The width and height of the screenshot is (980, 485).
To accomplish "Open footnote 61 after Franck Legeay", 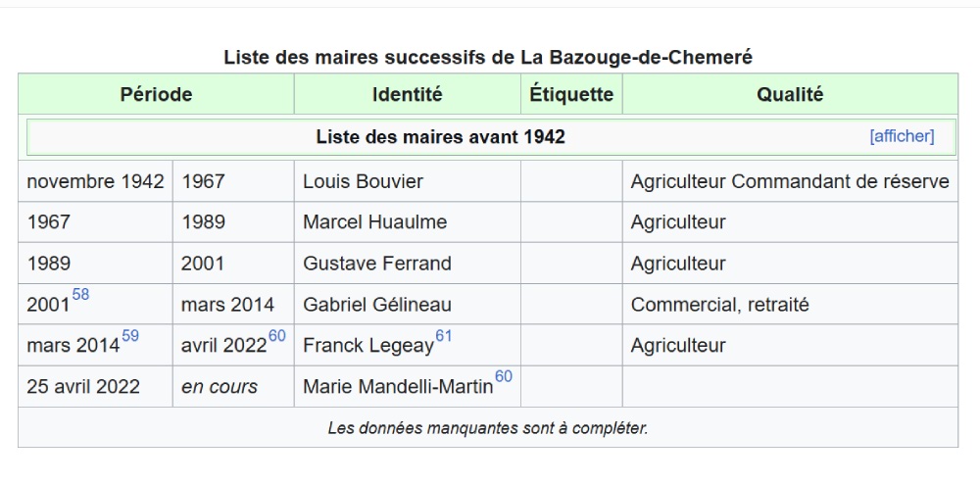I will [444, 336].
